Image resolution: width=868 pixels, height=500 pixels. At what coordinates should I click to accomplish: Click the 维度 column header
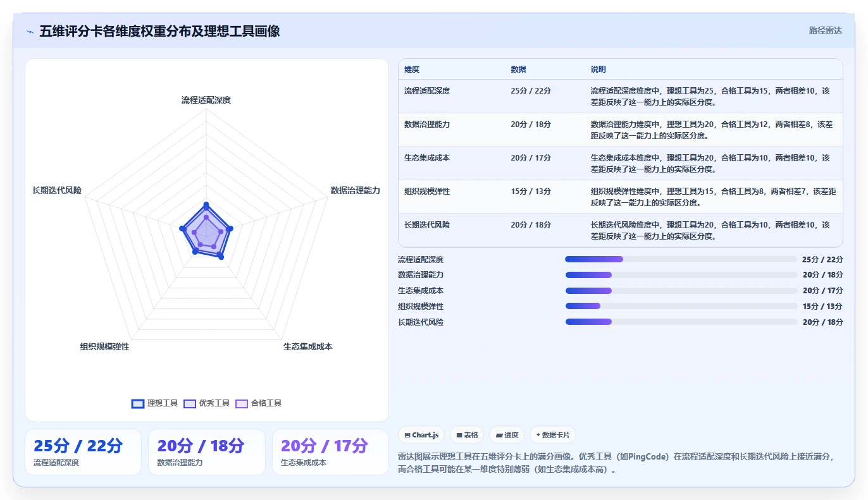click(x=412, y=70)
